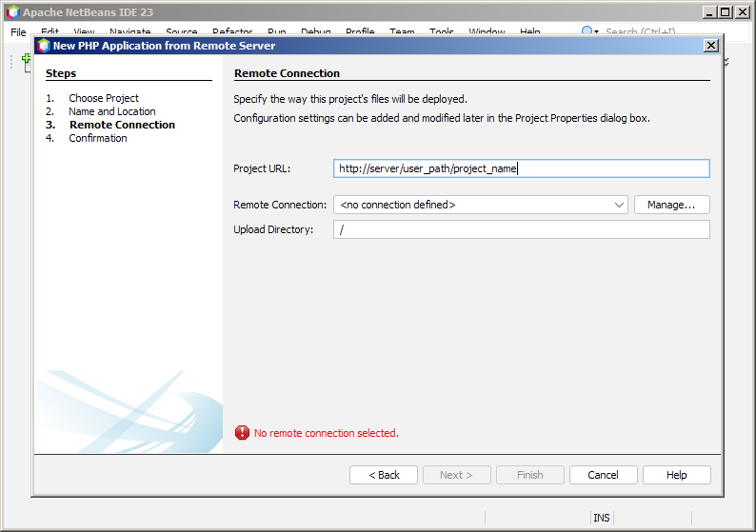Close the New PHP Application dialog
The image size is (756, 532).
tap(710, 46)
